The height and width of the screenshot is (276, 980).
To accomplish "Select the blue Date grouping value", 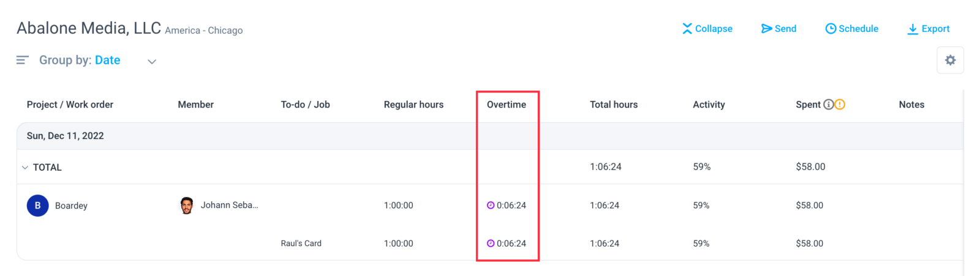I will tap(107, 60).
